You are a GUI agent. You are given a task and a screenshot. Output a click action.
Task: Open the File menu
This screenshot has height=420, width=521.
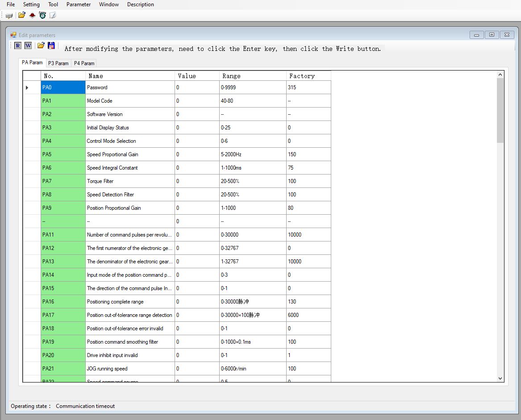[x=11, y=4]
